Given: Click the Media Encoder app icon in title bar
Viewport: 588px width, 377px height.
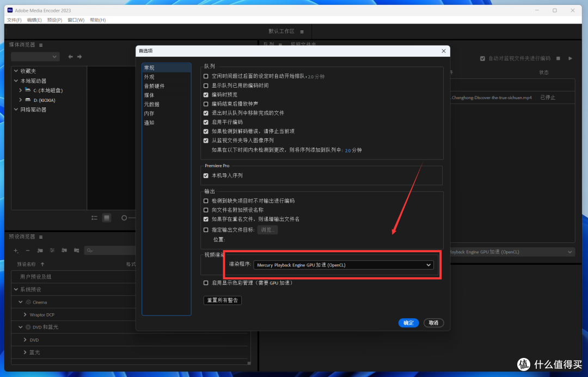Looking at the screenshot, I should tap(10, 10).
